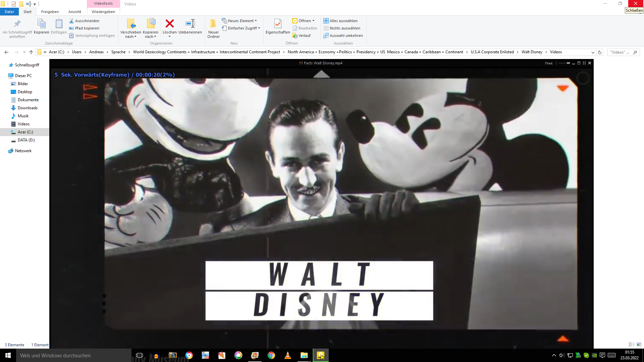
Task: Refresh the folder view
Action: tap(600, 52)
